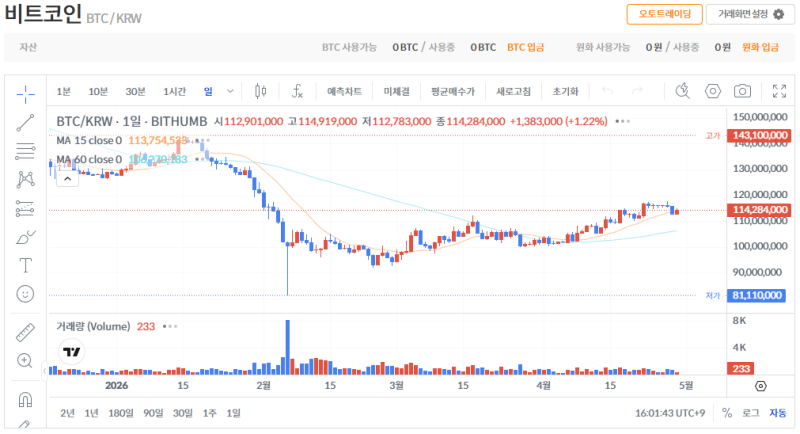This screenshot has height=434, width=800.
Task: Select the XABCD pattern tool
Action: click(26, 179)
